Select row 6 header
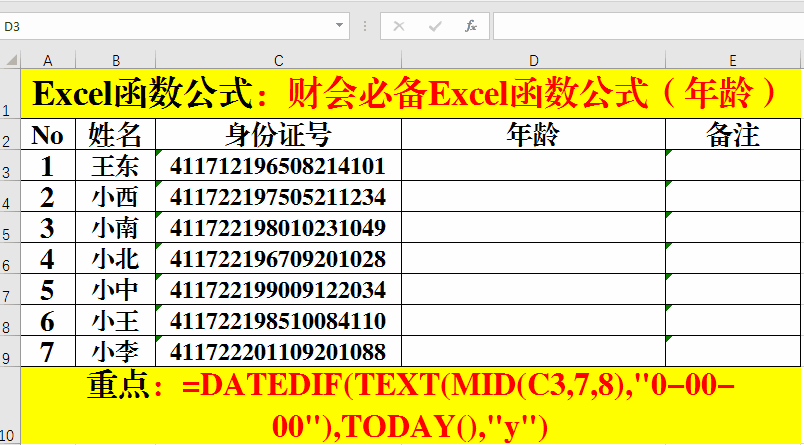This screenshot has height=445, width=804. tap(10, 258)
